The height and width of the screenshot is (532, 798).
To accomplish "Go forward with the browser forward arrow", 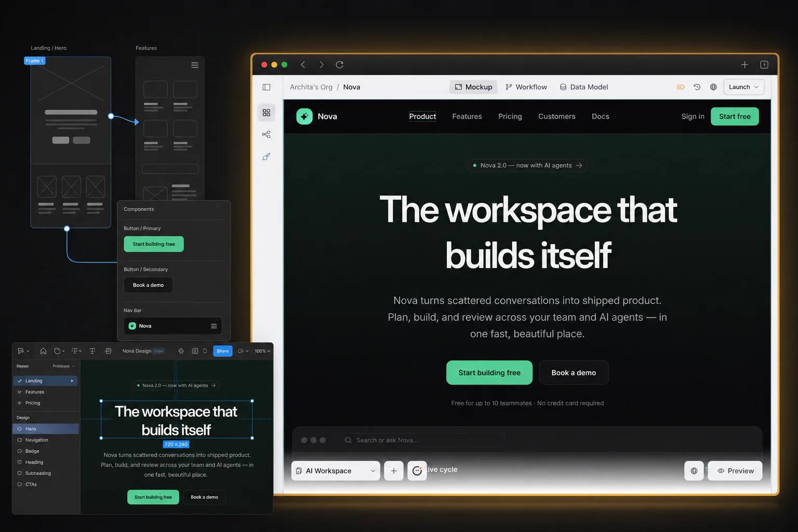I will (322, 64).
